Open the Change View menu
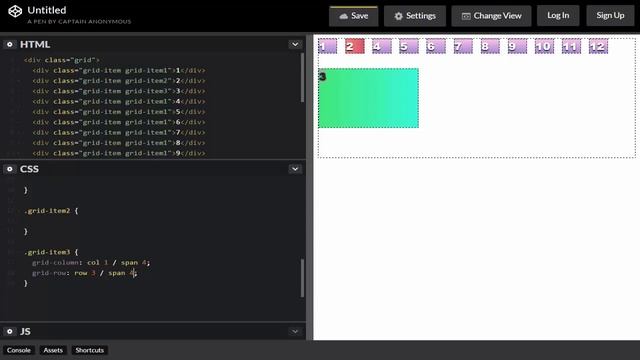Image resolution: width=640 pixels, height=360 pixels. pos(491,16)
